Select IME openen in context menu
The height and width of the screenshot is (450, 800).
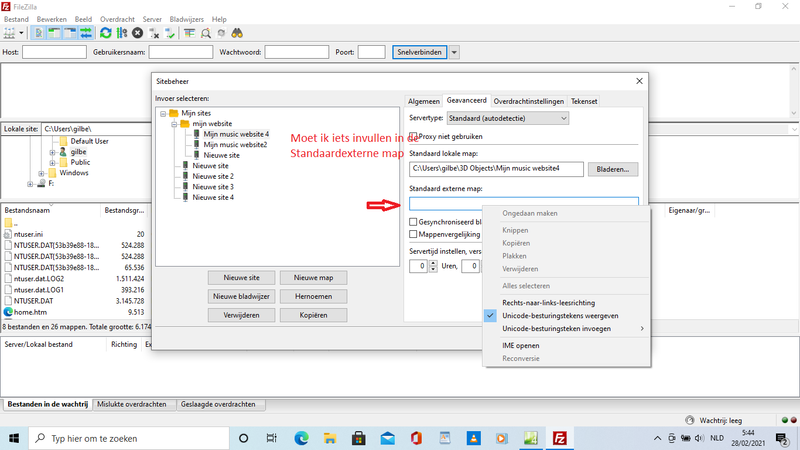[566, 345]
